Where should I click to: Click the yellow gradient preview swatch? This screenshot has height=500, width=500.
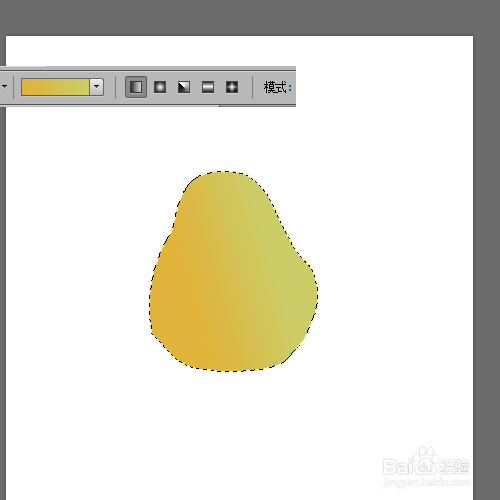click(x=55, y=87)
